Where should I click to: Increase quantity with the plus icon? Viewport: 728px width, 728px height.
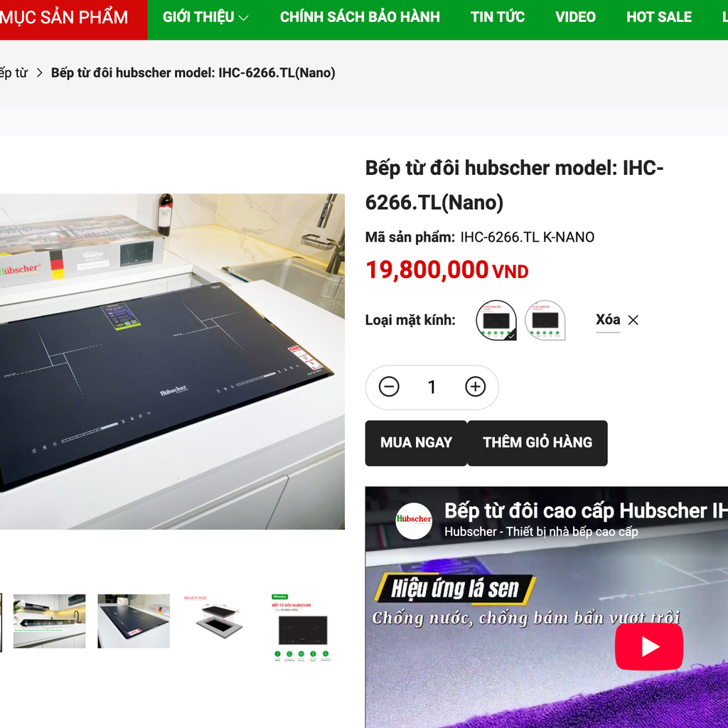475,387
